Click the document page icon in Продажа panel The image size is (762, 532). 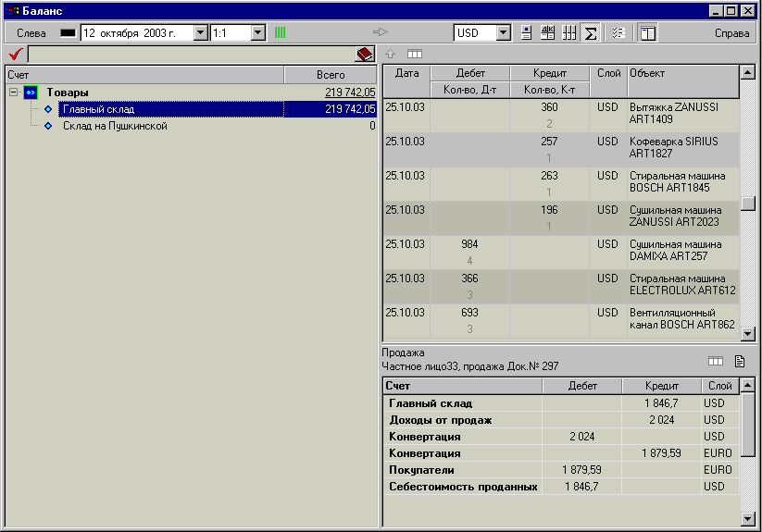(740, 361)
